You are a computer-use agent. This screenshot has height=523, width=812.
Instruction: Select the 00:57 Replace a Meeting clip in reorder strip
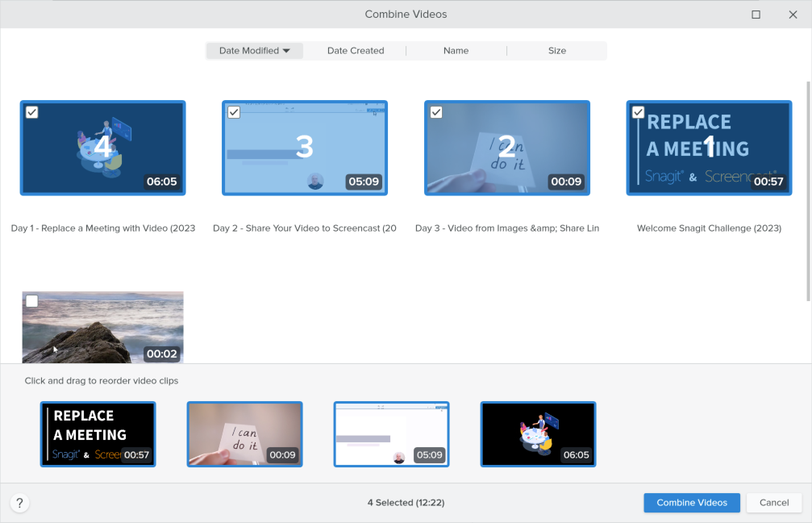click(98, 434)
